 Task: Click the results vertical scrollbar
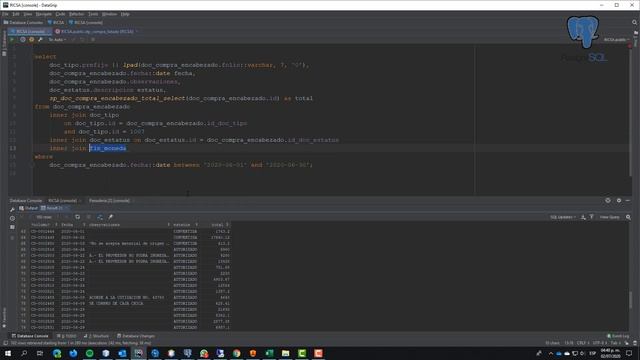coord(631,300)
